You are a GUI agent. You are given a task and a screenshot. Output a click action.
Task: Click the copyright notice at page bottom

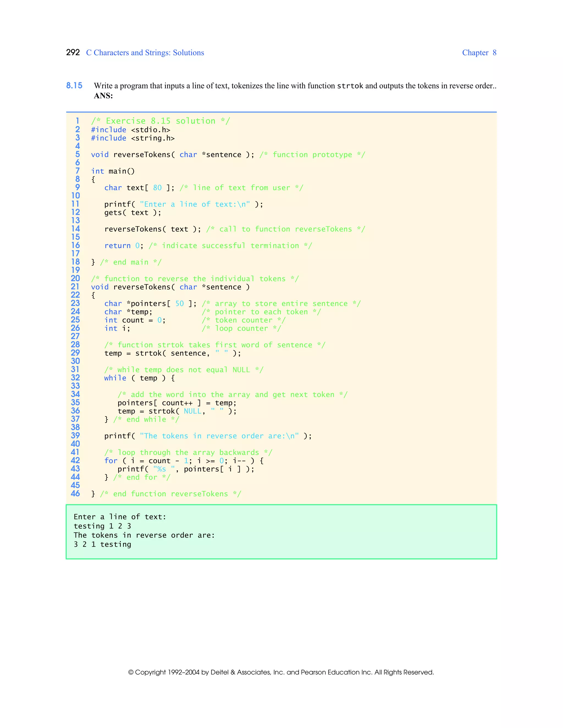(x=281, y=672)
